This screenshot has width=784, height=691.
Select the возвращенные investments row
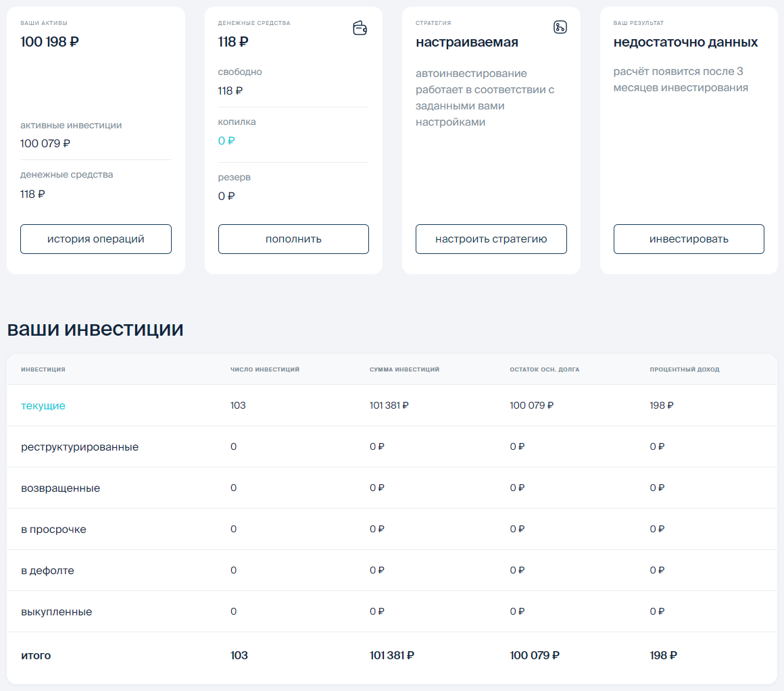tap(62, 488)
